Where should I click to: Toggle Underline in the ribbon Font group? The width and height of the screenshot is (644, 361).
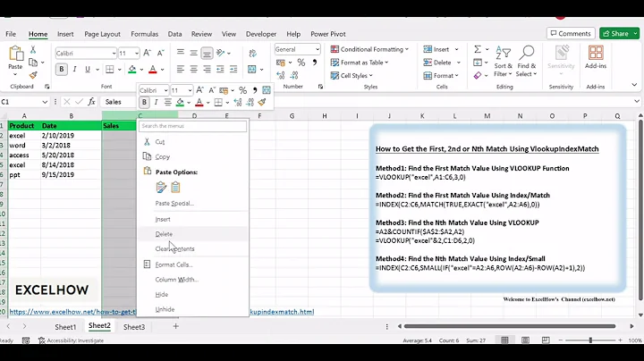click(88, 70)
